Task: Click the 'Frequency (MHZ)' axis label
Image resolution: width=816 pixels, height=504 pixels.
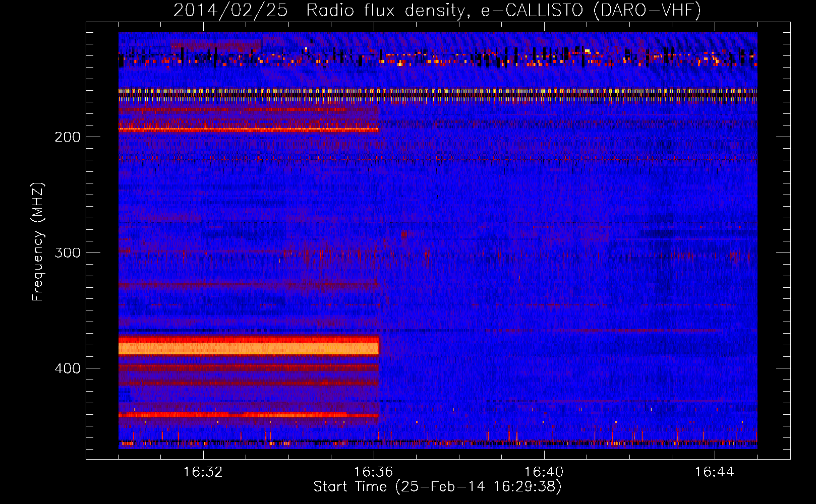Action: click(37, 242)
